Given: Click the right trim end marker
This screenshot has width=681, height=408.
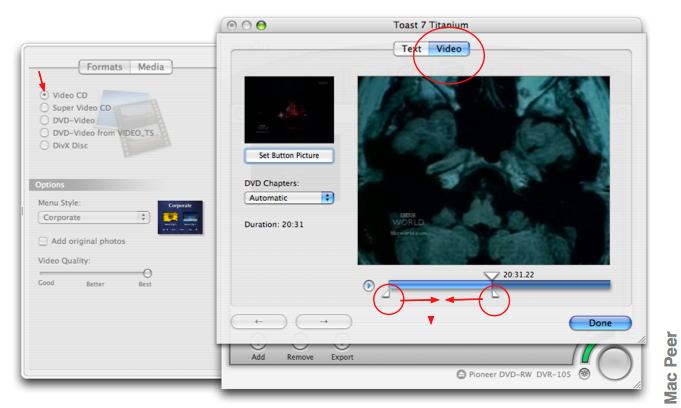Looking at the screenshot, I should point(495,294).
